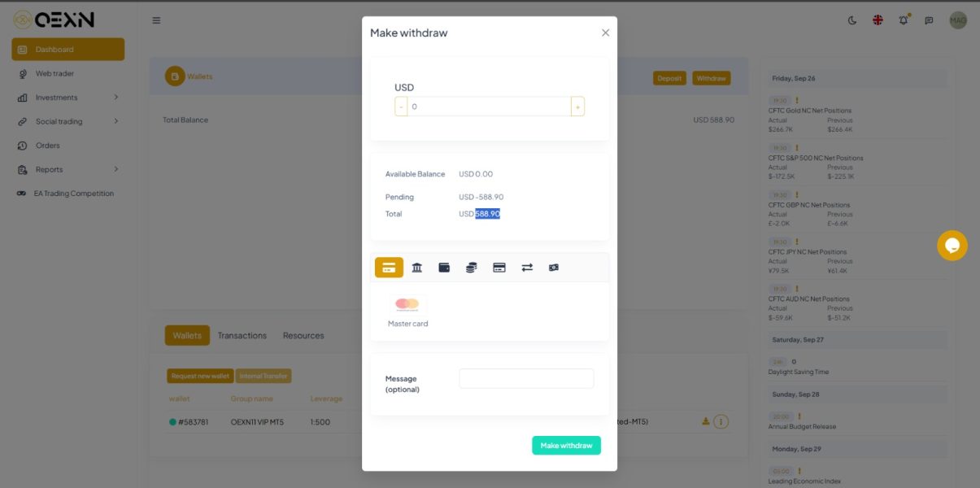This screenshot has height=488, width=980.
Task: Toggle dark mode moon icon
Action: (852, 20)
